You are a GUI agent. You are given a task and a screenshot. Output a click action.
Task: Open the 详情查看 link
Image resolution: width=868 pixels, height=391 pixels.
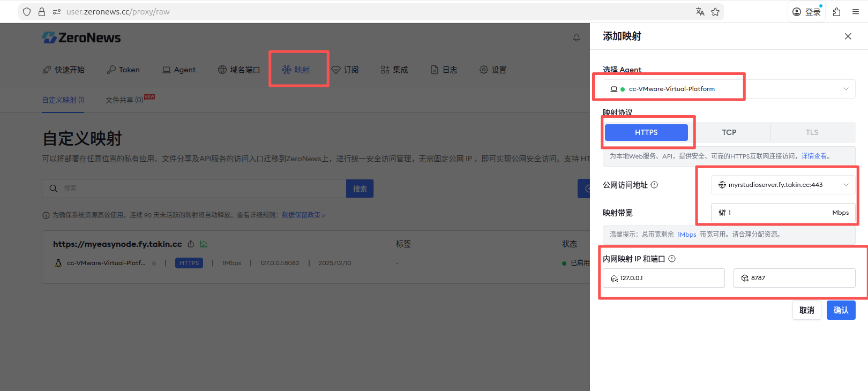point(814,156)
